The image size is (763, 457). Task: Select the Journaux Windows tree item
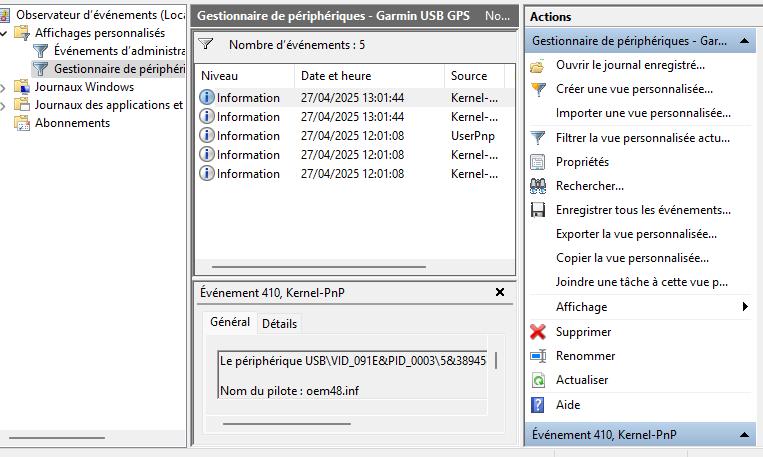click(84, 87)
